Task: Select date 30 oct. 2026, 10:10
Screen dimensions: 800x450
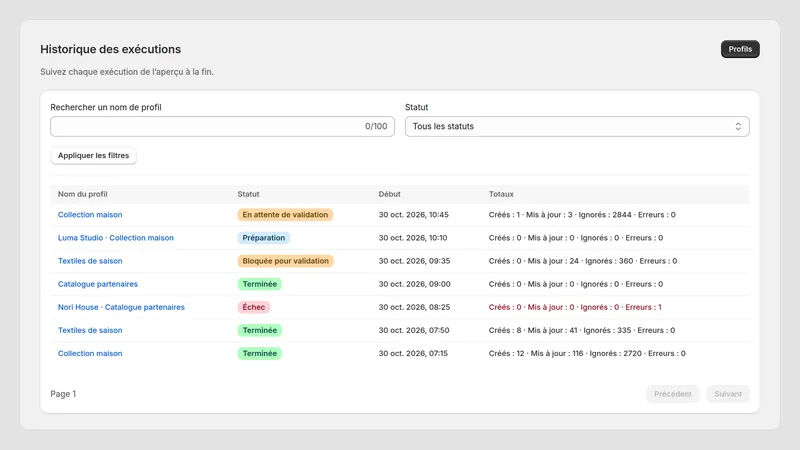Action: pos(413,238)
